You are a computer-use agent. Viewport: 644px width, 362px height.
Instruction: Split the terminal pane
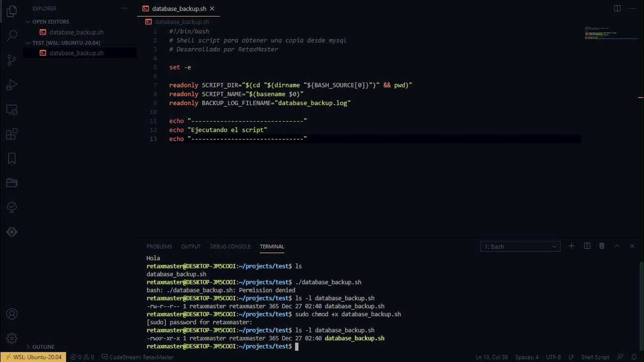pos(587,246)
